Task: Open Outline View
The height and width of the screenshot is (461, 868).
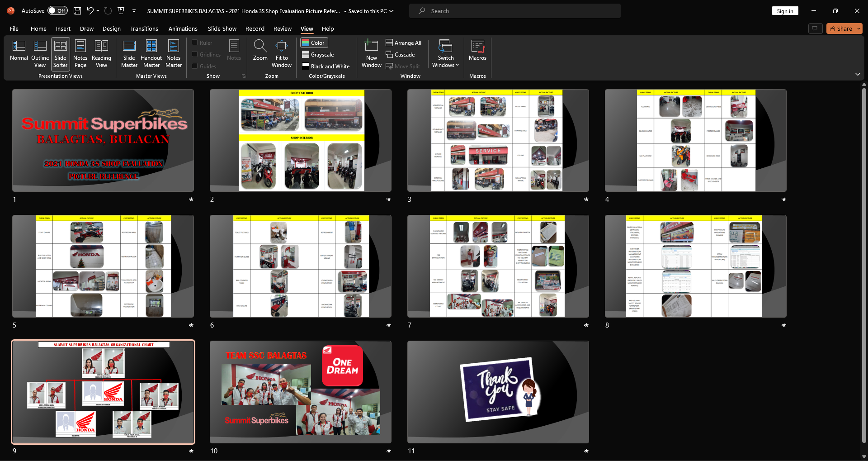Action: (40, 53)
